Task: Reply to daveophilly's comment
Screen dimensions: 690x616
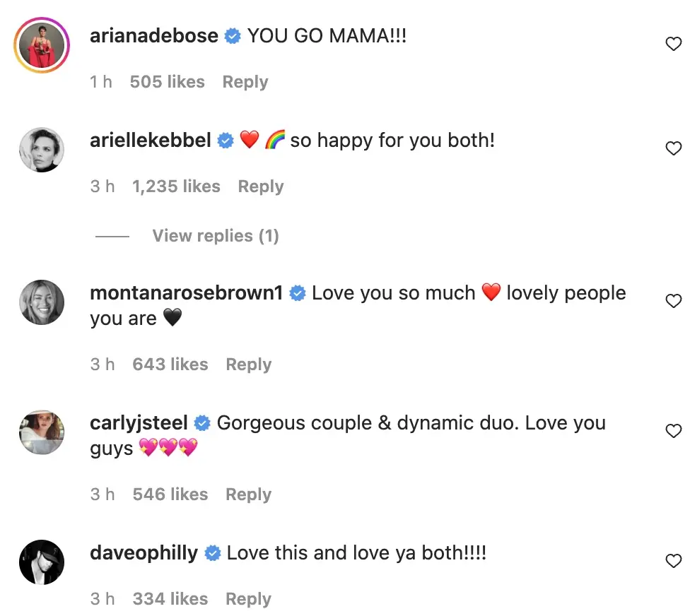Action: coord(249,599)
